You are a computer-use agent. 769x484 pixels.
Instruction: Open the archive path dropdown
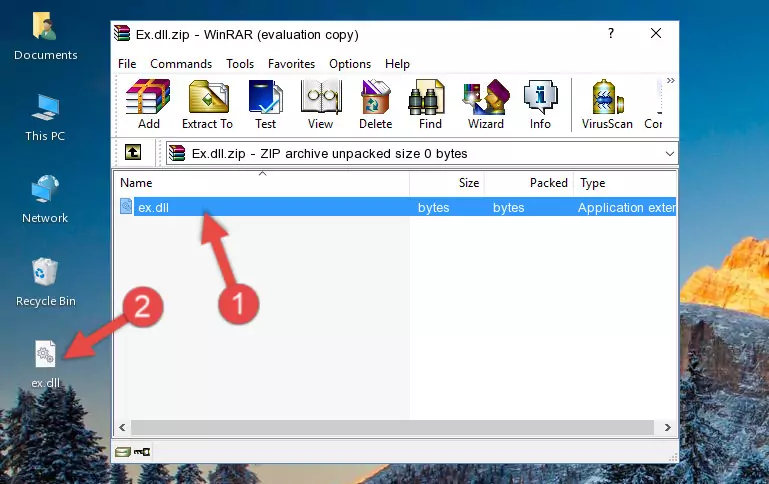pyautogui.click(x=669, y=153)
